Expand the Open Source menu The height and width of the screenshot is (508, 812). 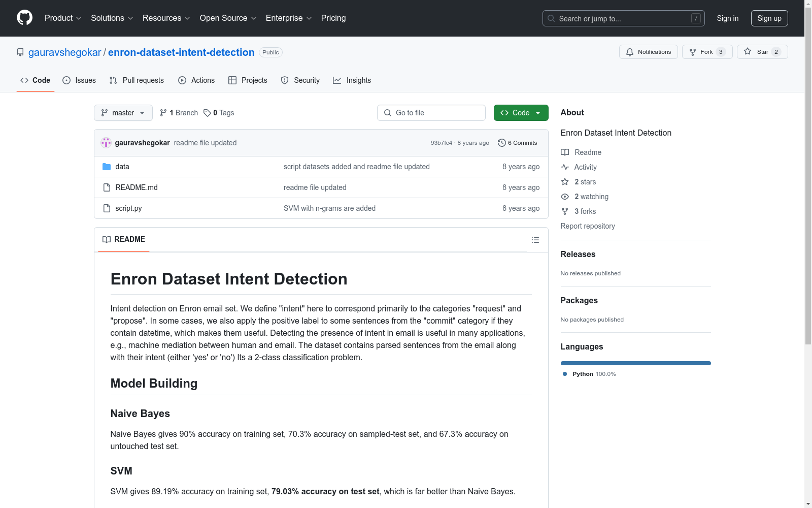[x=228, y=18]
